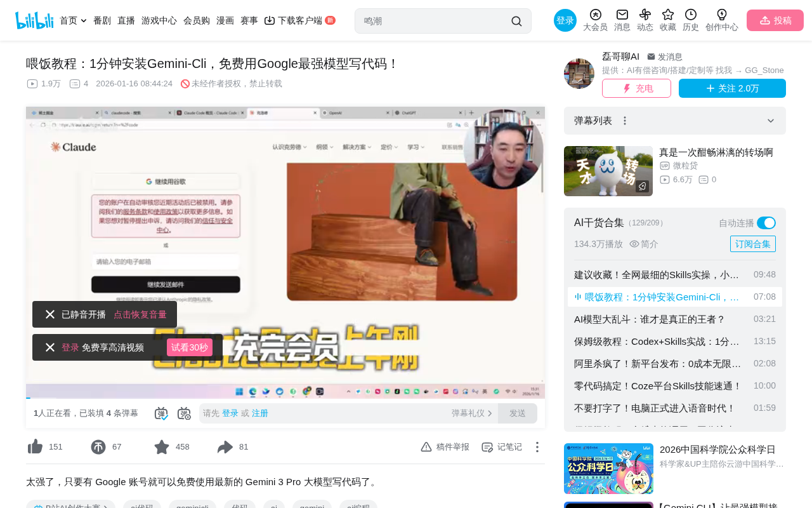Open the 大会员 icon
The width and height of the screenshot is (812, 508).
pyautogui.click(x=595, y=15)
